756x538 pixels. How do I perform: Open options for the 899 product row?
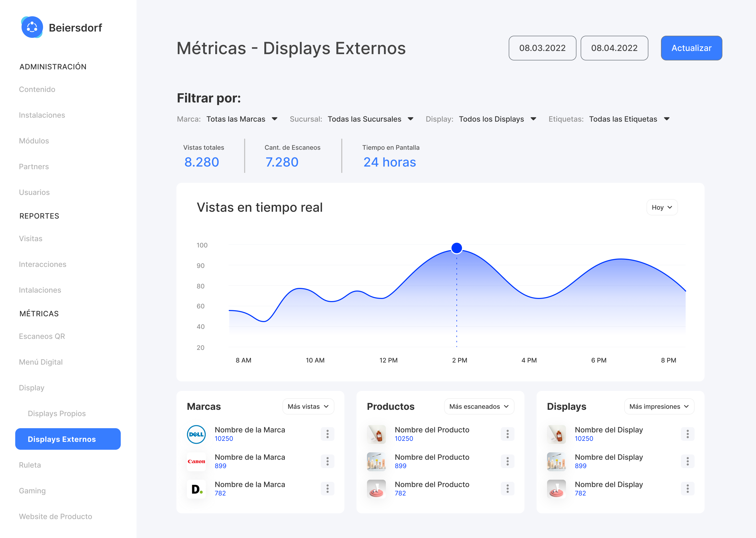(507, 461)
